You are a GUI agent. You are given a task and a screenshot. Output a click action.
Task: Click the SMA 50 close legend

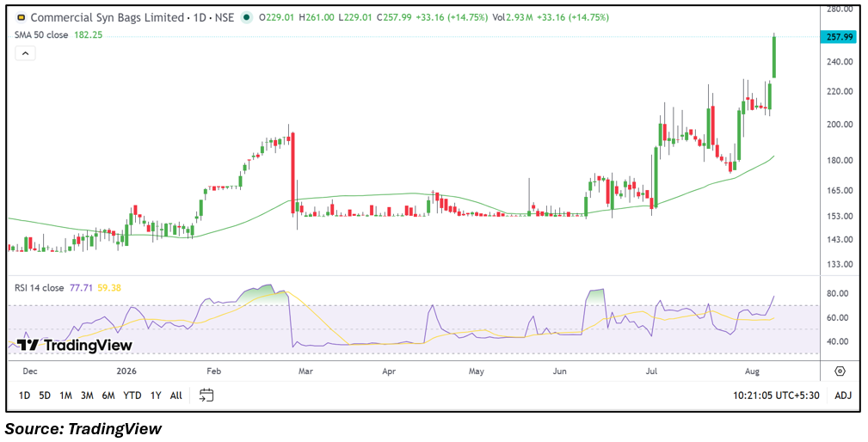coord(41,35)
